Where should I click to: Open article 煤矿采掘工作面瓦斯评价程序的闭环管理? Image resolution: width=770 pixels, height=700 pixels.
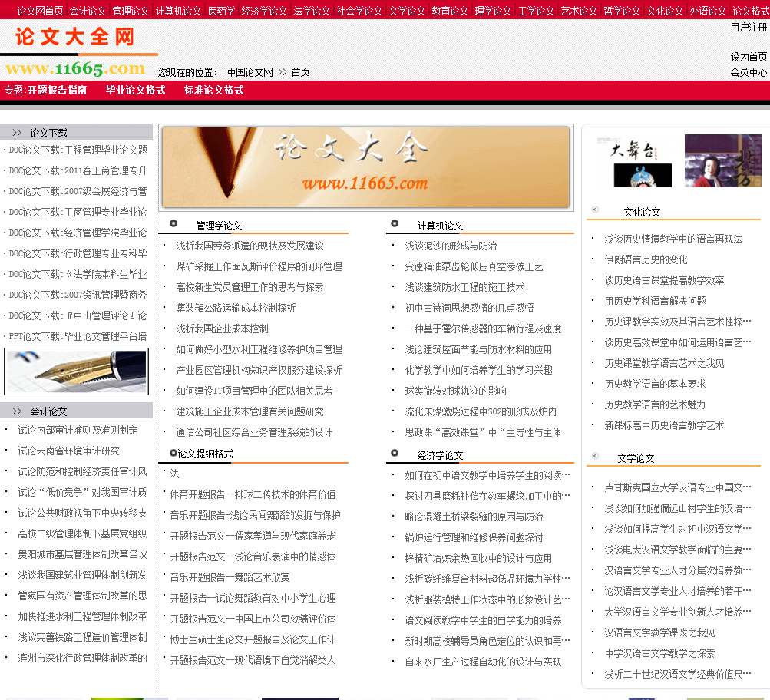tap(259, 266)
